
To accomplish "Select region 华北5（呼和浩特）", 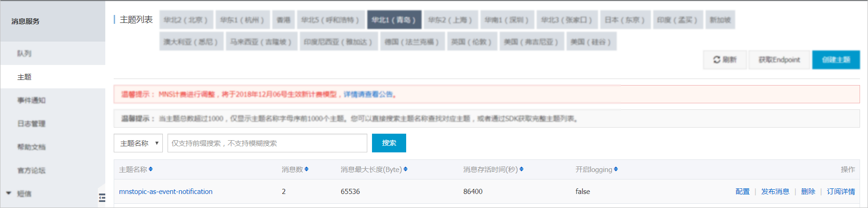I will (330, 20).
